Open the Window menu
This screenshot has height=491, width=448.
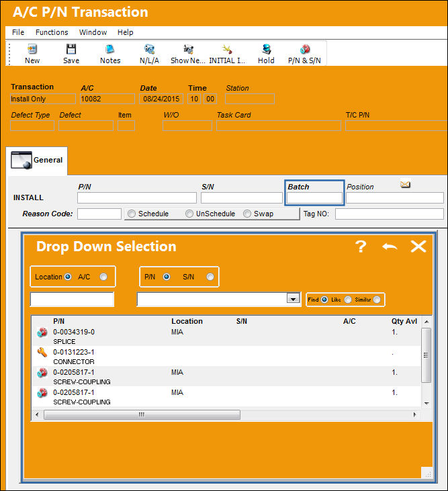(x=93, y=32)
